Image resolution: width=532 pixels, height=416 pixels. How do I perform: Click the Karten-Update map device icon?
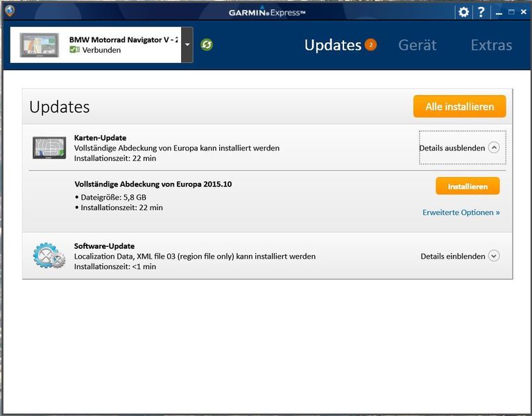(49, 148)
